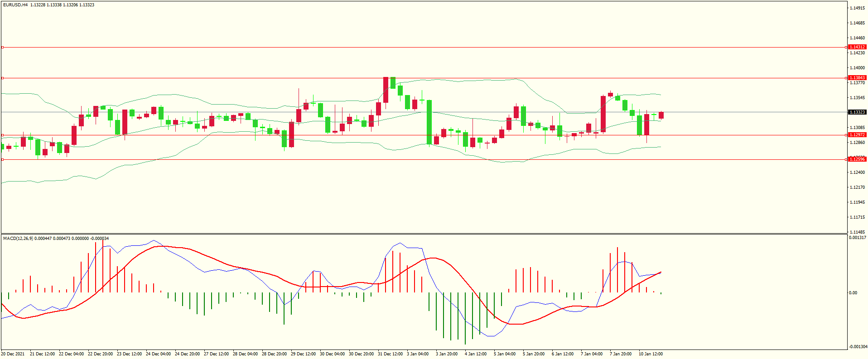Viewport: 868px width, 359px height.
Task: Click the 1.14312 red price label
Action: click(857, 47)
